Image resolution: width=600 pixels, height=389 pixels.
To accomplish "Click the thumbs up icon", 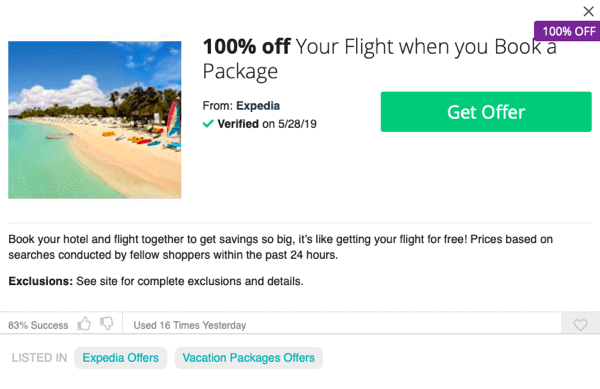I will pyautogui.click(x=84, y=324).
